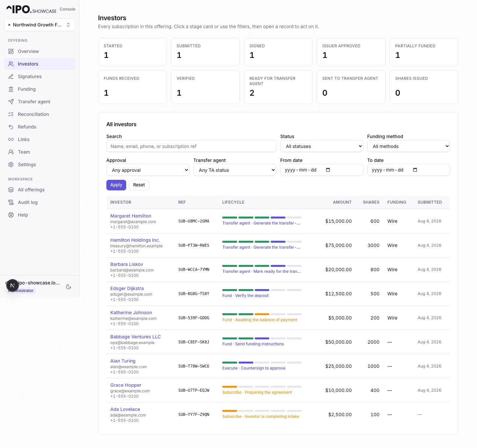Open calendar picker in To date field
Image resolution: width=477 pixels, height=448 pixels.
click(x=415, y=170)
